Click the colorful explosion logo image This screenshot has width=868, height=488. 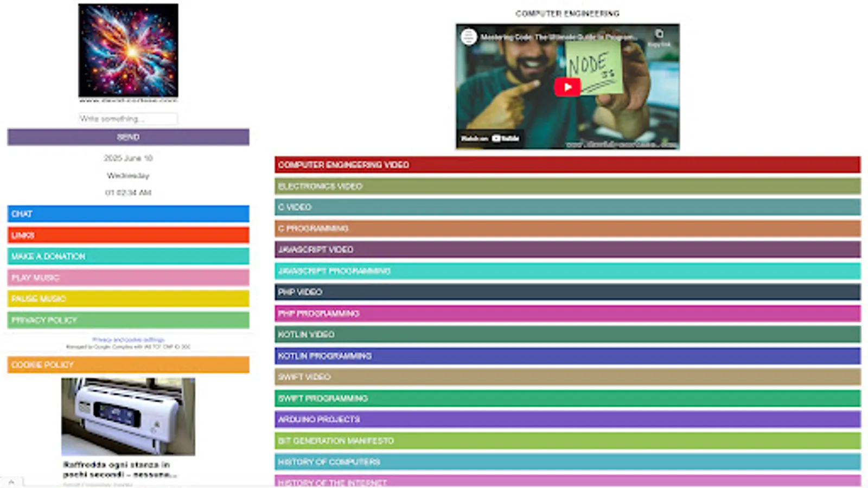tap(127, 49)
